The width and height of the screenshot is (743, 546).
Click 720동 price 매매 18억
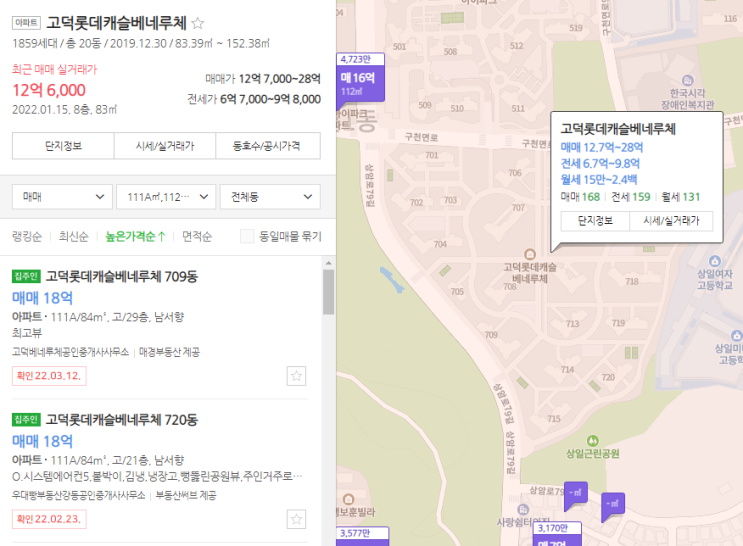tap(42, 441)
